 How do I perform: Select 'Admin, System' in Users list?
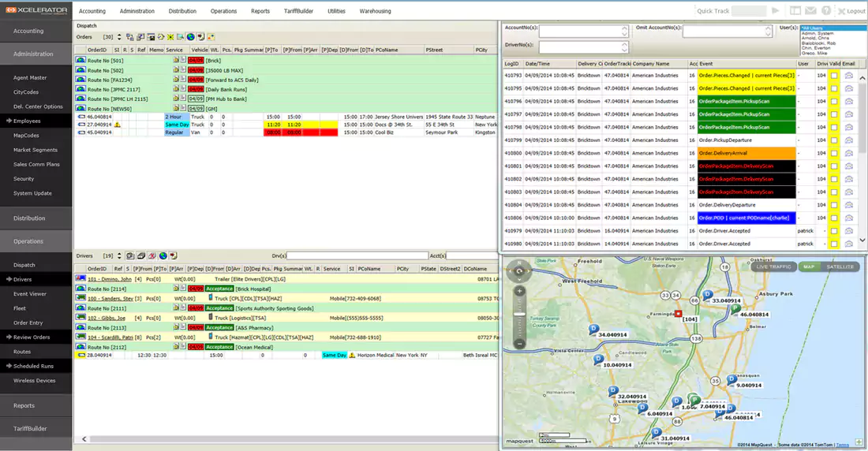click(818, 34)
